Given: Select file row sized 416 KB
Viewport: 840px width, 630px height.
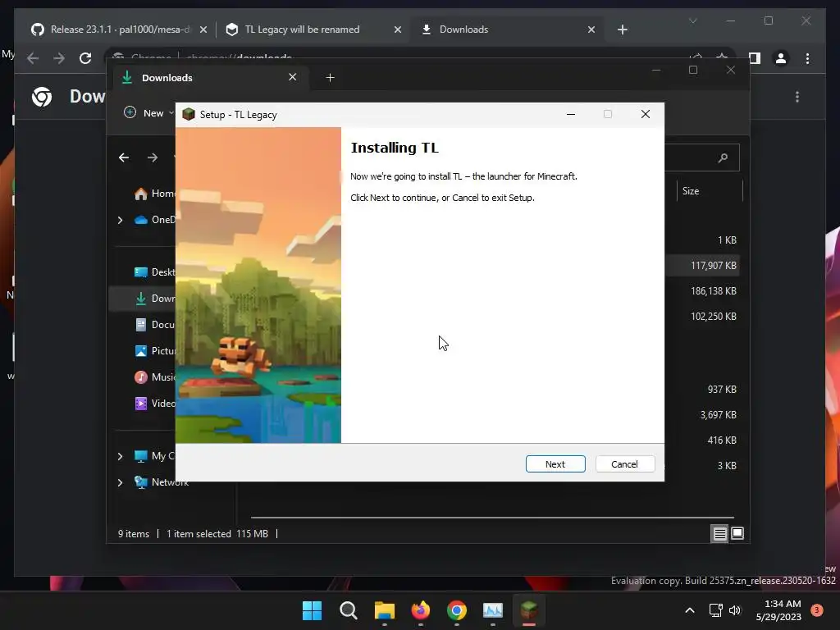Looking at the screenshot, I should [702, 441].
